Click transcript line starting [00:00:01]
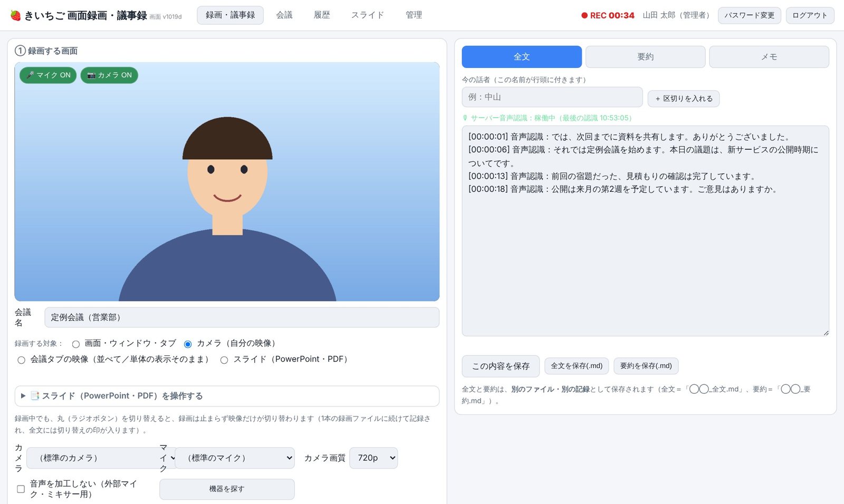The width and height of the screenshot is (844, 504). 630,137
